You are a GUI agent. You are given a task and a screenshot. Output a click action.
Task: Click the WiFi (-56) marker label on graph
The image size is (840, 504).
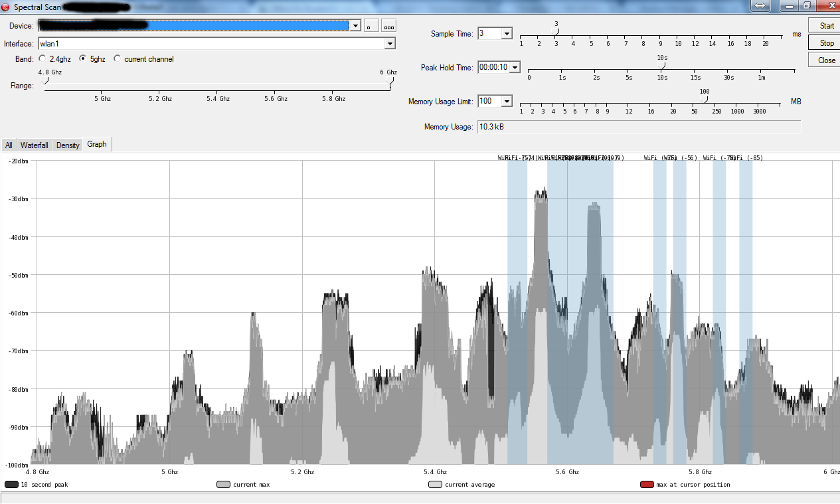[x=681, y=158]
